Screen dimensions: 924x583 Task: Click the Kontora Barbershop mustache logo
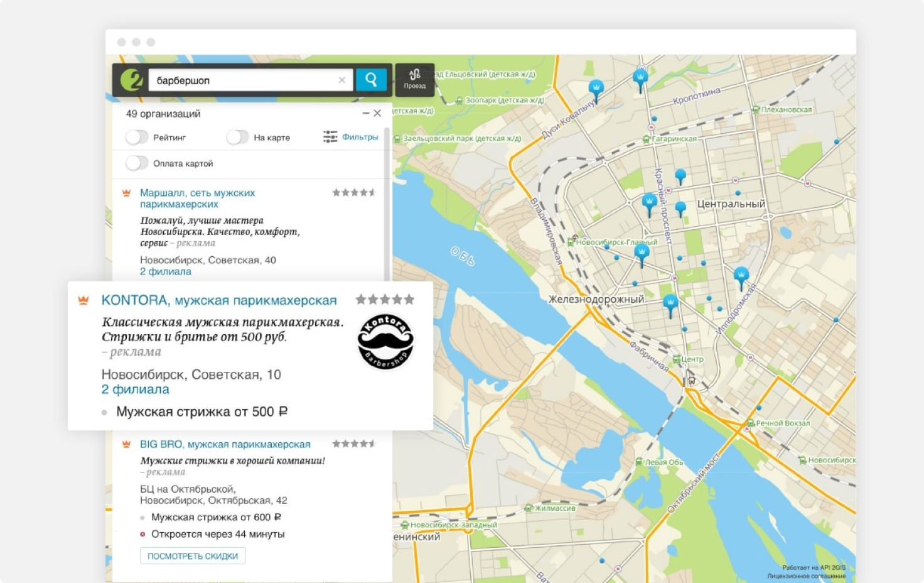tap(385, 342)
